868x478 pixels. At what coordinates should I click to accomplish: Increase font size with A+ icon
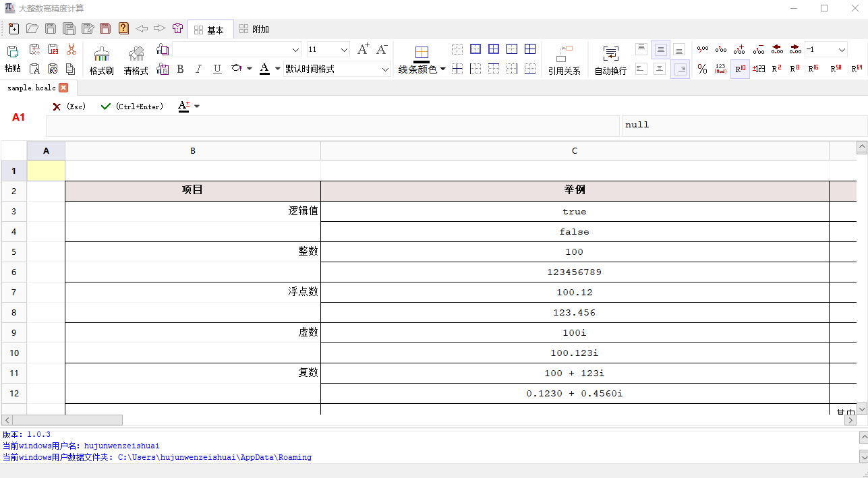[x=364, y=49]
